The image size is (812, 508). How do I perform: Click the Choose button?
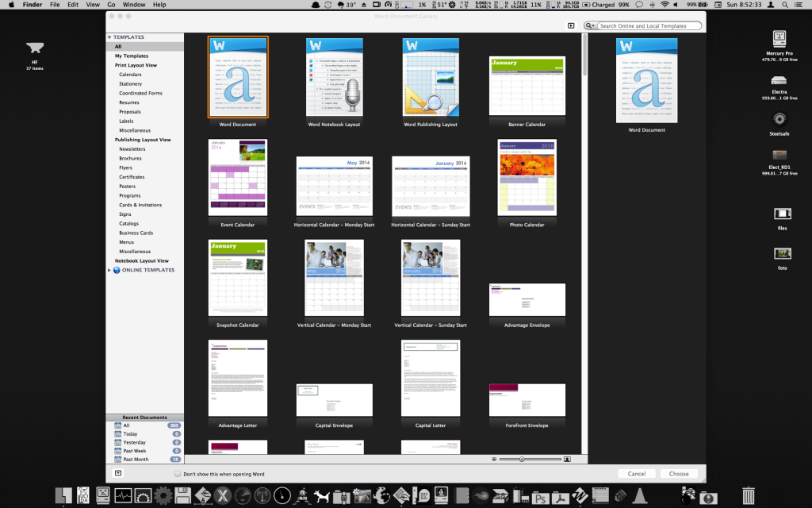(679, 474)
